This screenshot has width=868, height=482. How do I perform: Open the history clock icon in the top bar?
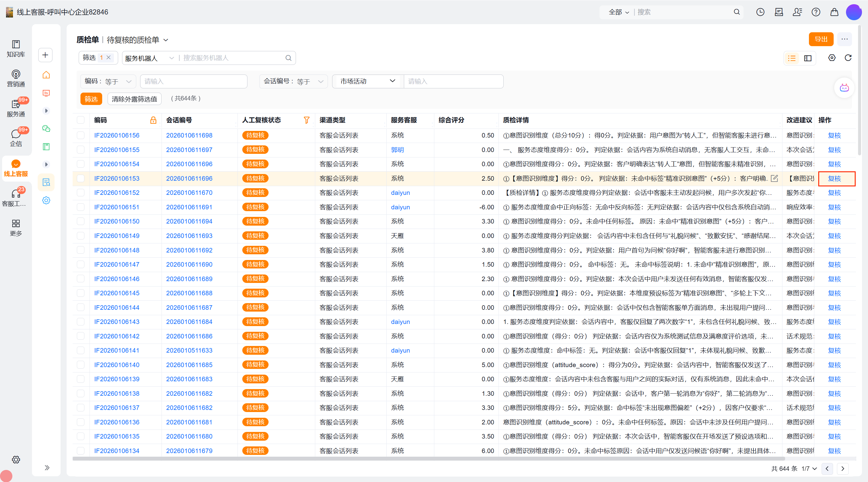pyautogui.click(x=760, y=12)
